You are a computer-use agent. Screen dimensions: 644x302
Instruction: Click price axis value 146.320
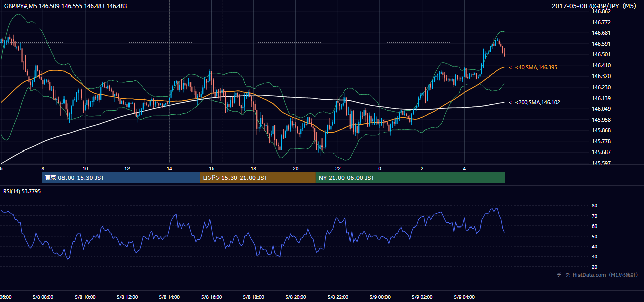601,76
